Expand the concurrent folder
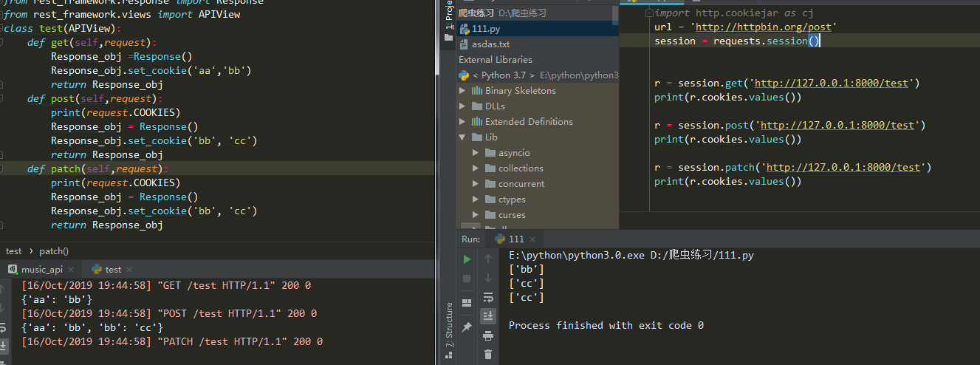This screenshot has height=365, width=980. point(476,184)
